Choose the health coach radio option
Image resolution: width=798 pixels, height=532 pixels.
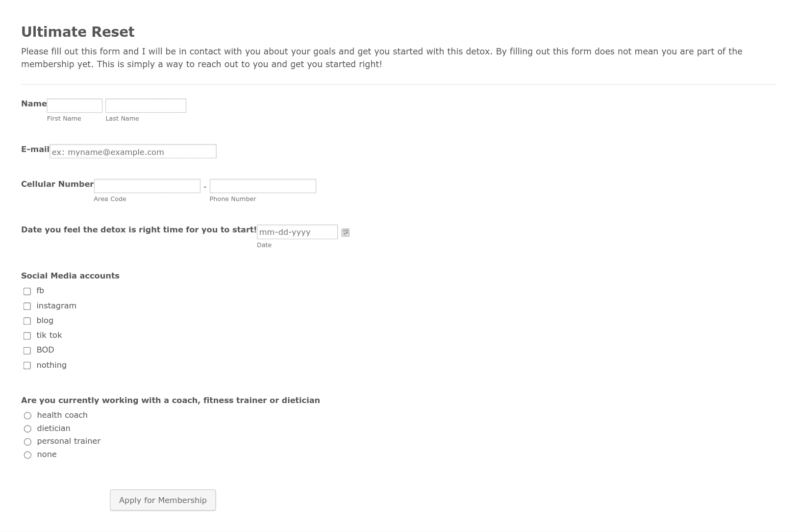point(27,415)
